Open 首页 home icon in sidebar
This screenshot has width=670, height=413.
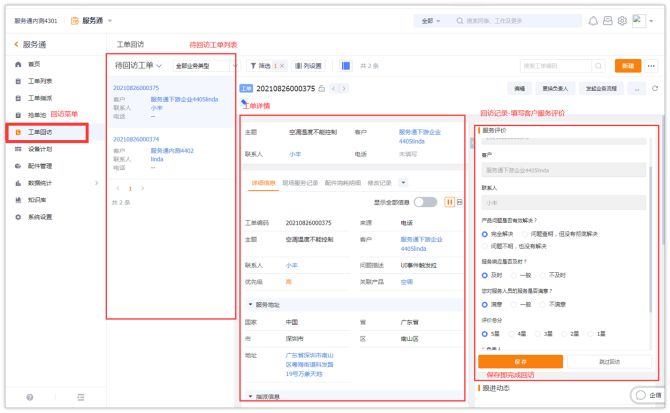click(19, 63)
